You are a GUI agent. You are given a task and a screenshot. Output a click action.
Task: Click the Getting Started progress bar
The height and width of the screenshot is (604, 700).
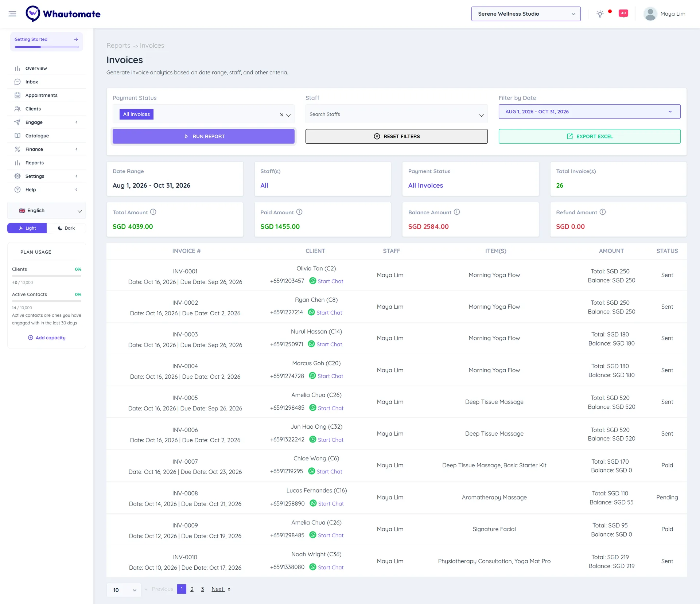[x=47, y=47]
